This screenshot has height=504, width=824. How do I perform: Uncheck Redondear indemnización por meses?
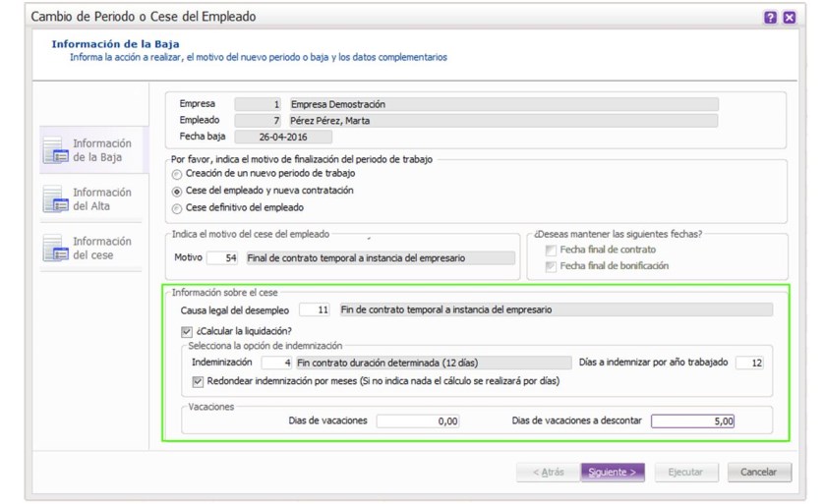point(198,381)
